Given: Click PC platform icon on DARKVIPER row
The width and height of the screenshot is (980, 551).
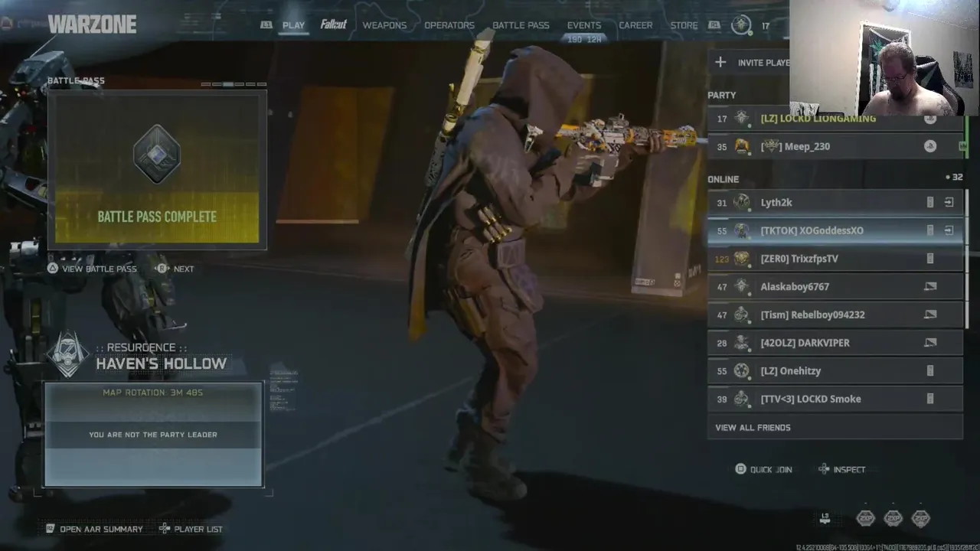Looking at the screenshot, I should pyautogui.click(x=930, y=343).
